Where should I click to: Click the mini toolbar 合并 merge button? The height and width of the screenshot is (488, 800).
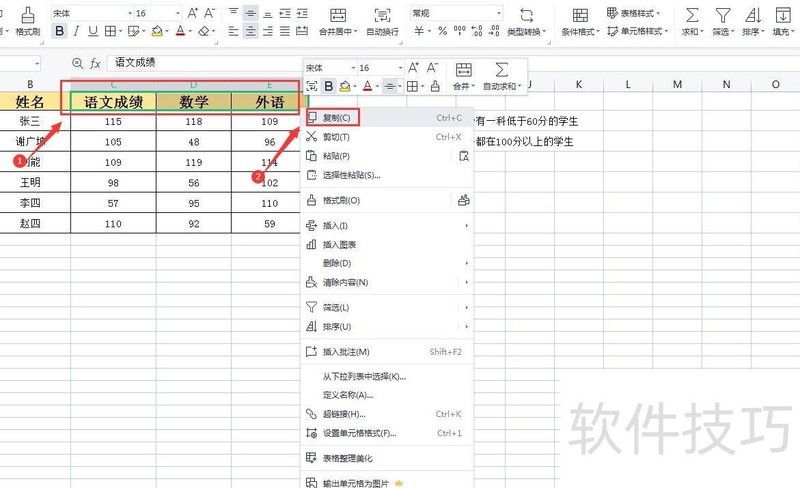click(x=464, y=76)
